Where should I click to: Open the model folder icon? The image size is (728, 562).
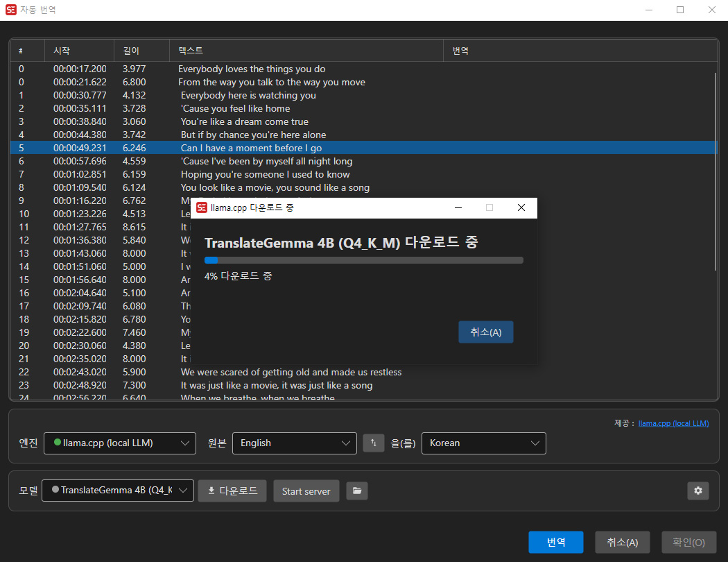[x=356, y=491]
